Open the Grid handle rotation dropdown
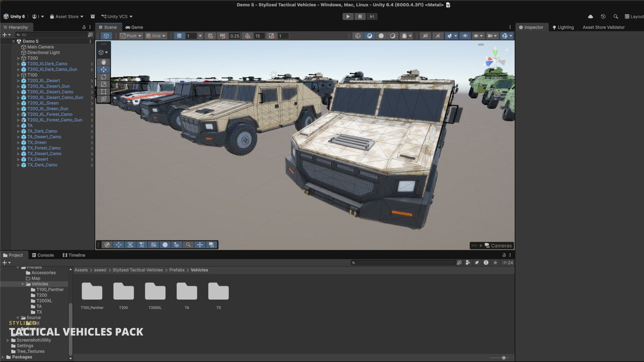 pos(156,36)
